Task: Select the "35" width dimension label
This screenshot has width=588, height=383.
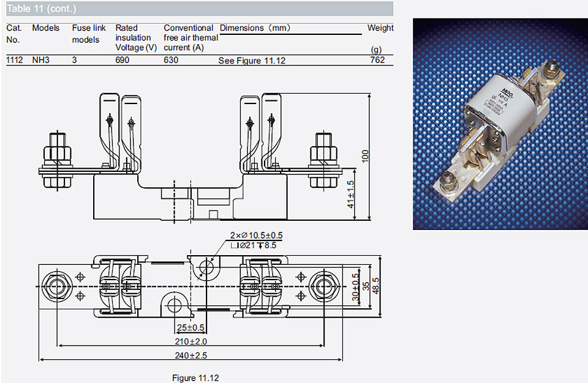Action: (x=366, y=286)
